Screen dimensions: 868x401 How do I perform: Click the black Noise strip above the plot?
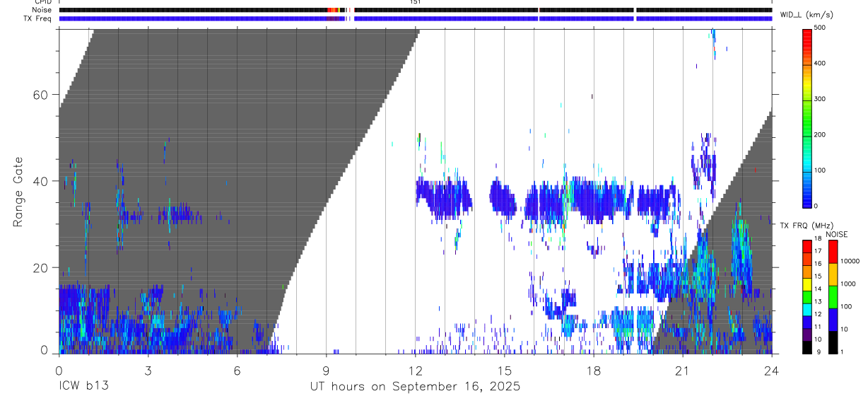415,10
